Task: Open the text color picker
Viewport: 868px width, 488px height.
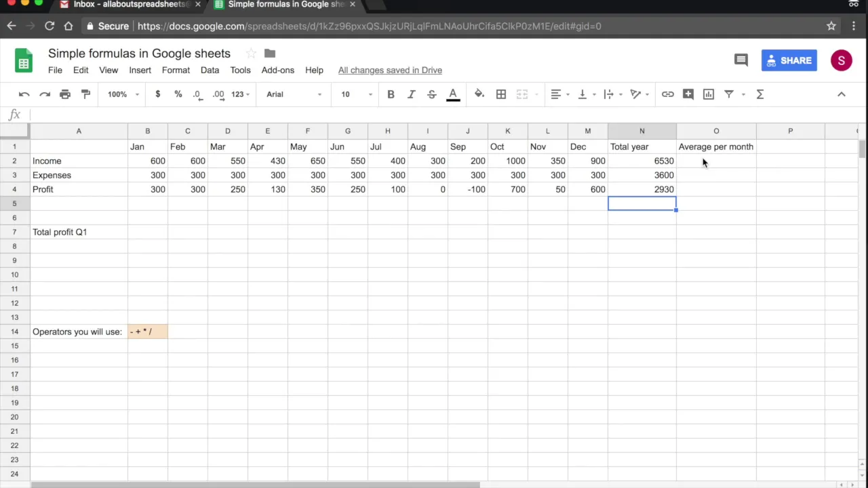Action: point(453,95)
